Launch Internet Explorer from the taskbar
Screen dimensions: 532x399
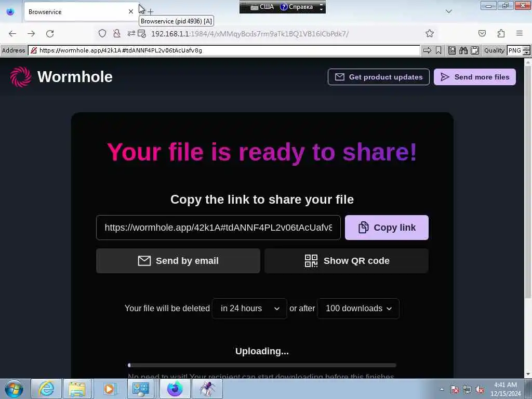click(46, 389)
